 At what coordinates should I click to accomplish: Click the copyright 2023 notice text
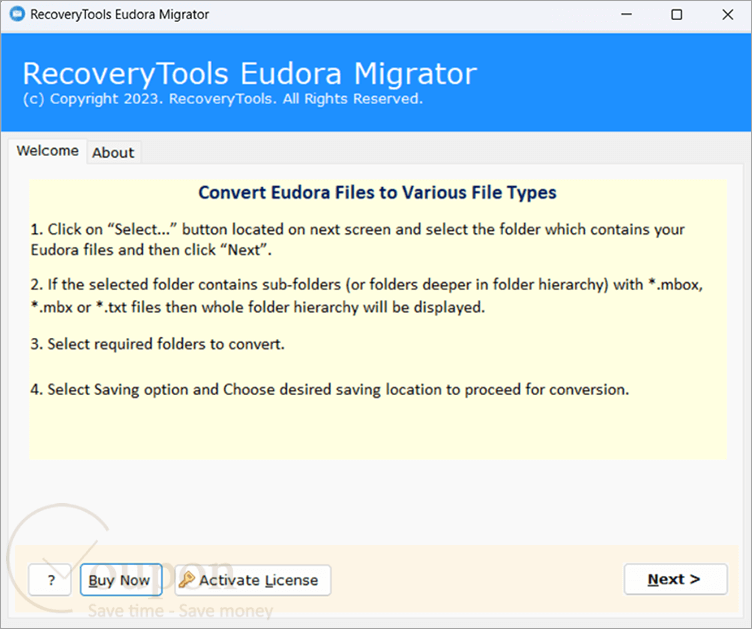coord(223,99)
